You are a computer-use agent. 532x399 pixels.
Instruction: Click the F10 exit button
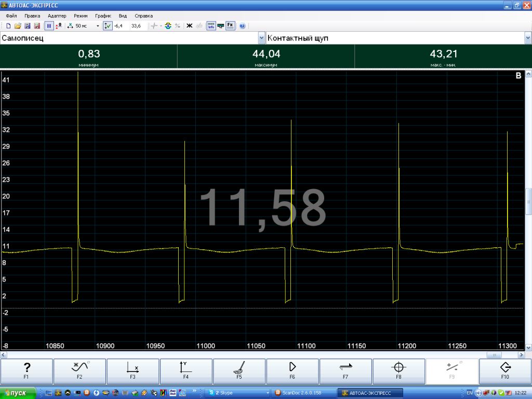pos(505,371)
